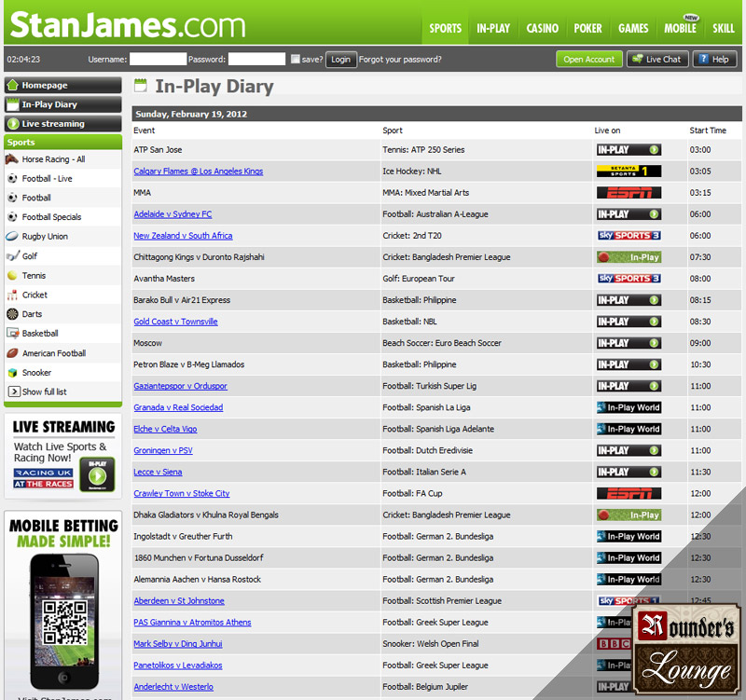
Task: Click IN-PLAY badge for Gold Coast v Townsville
Action: pyautogui.click(x=629, y=322)
